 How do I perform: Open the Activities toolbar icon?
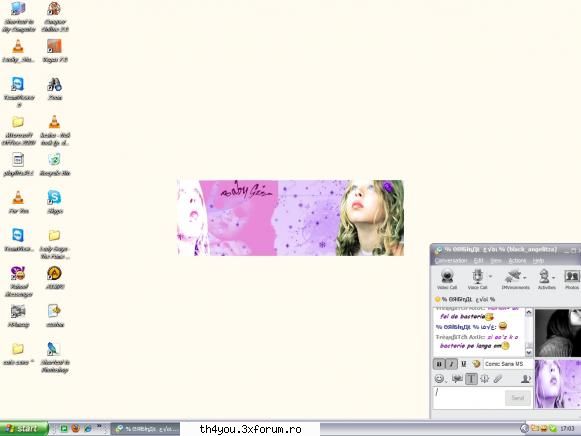click(545, 279)
